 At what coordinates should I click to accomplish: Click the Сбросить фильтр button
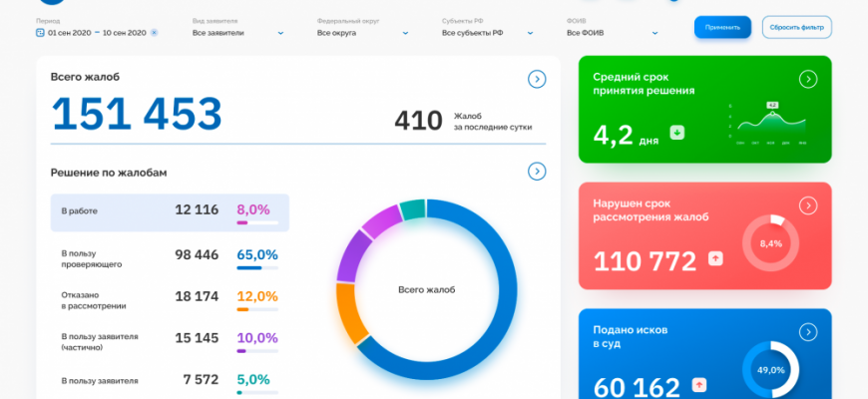tap(796, 27)
